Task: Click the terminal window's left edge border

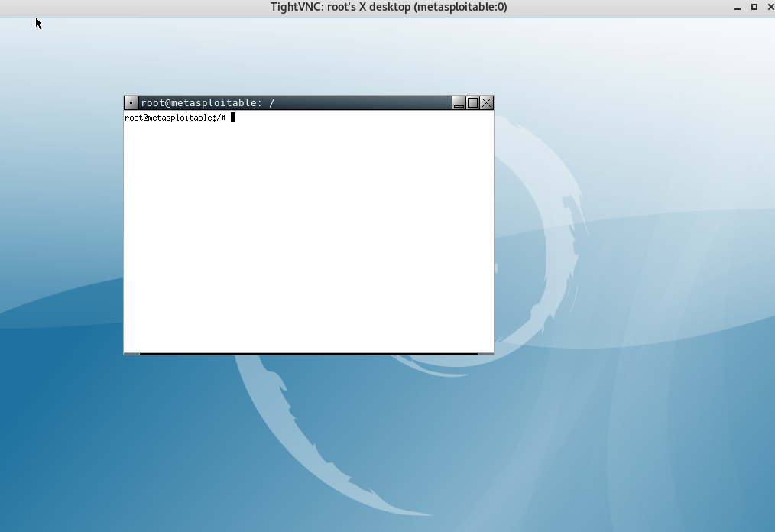Action: tap(124, 229)
